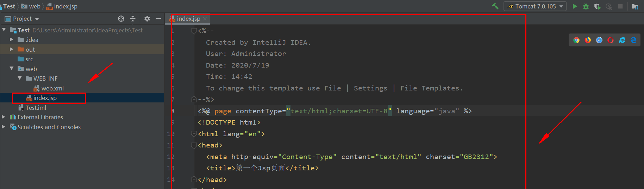The width and height of the screenshot is (644, 189).
Task: Open page in Safari browser icon
Action: (599, 40)
